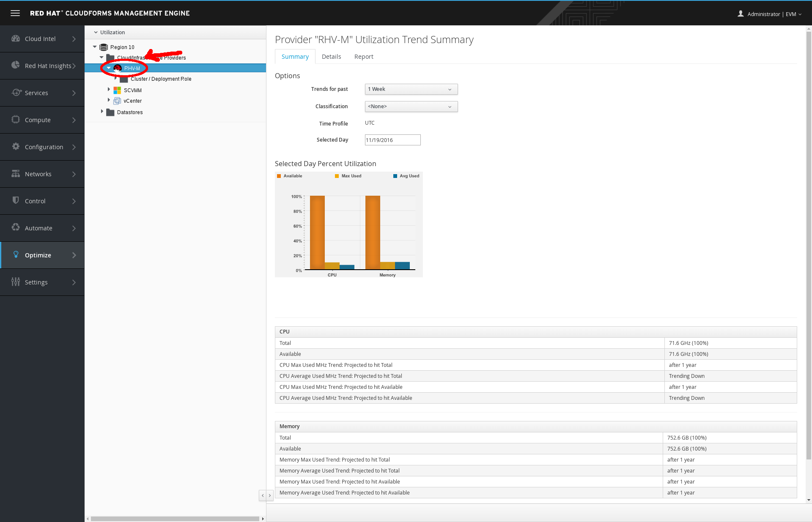Screen dimensions: 812x522
Task: Select vCenter provider in the tree
Action: pyautogui.click(x=133, y=101)
